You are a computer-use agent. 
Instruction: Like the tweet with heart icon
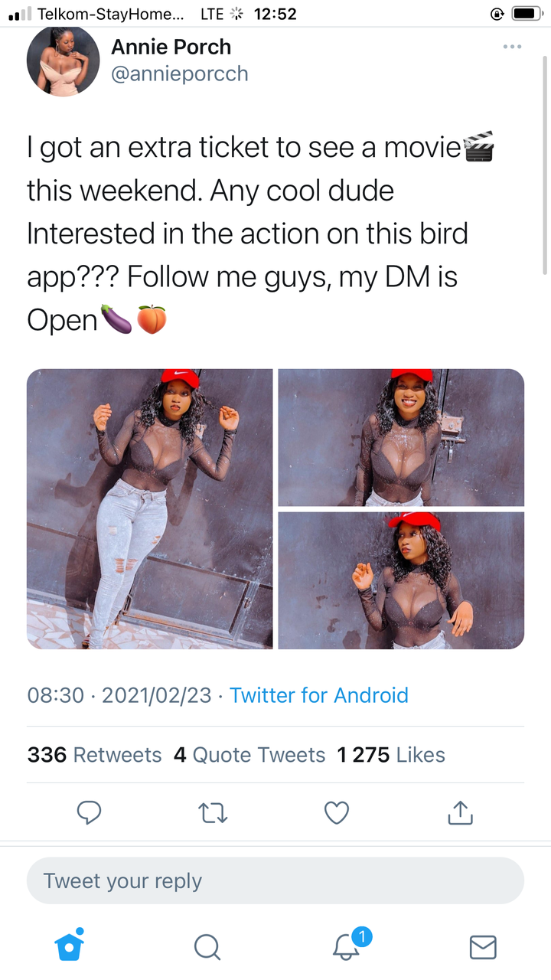point(337,812)
